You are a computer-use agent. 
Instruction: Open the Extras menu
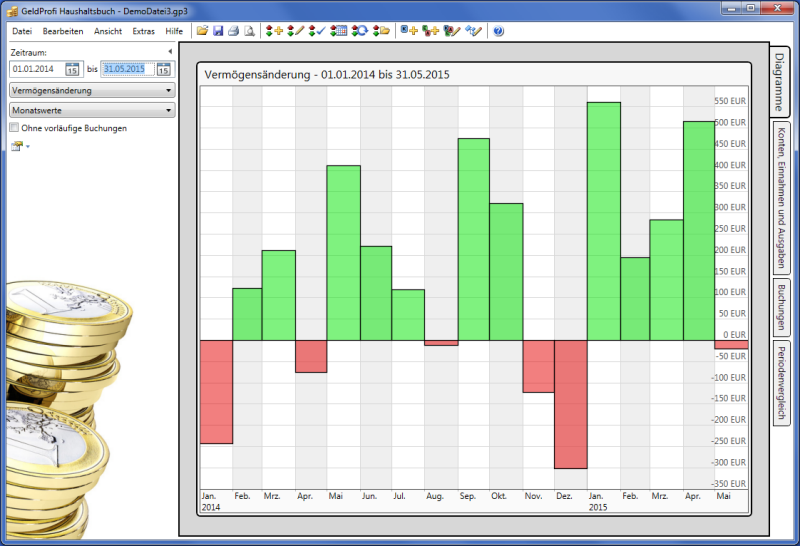[x=143, y=31]
